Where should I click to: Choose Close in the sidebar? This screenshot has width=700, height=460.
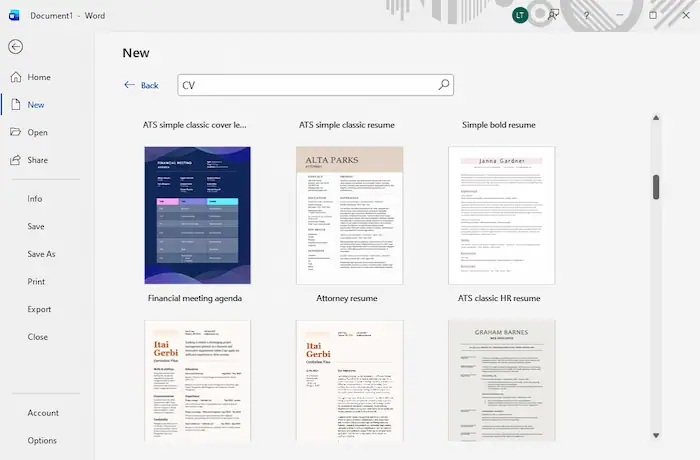[x=38, y=337]
